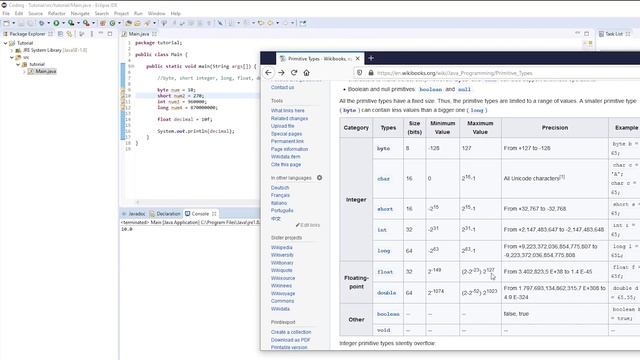
Task: Open dropdown arrow next to New icon
Action: pyautogui.click(x=13, y=23)
